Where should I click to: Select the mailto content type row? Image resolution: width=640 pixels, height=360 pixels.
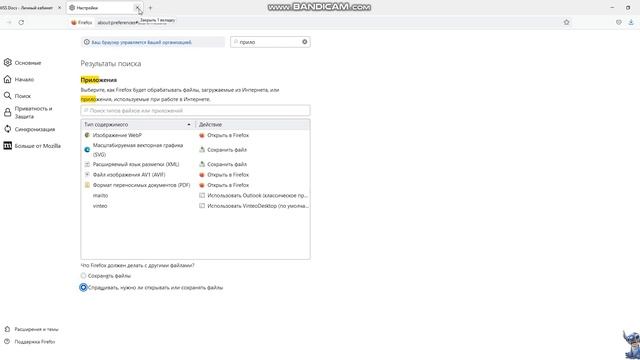pos(195,196)
